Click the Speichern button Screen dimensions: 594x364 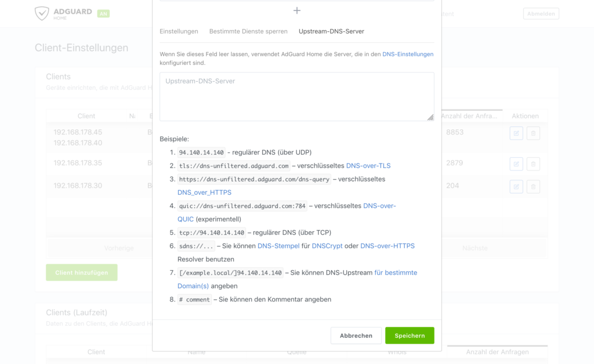(410, 336)
